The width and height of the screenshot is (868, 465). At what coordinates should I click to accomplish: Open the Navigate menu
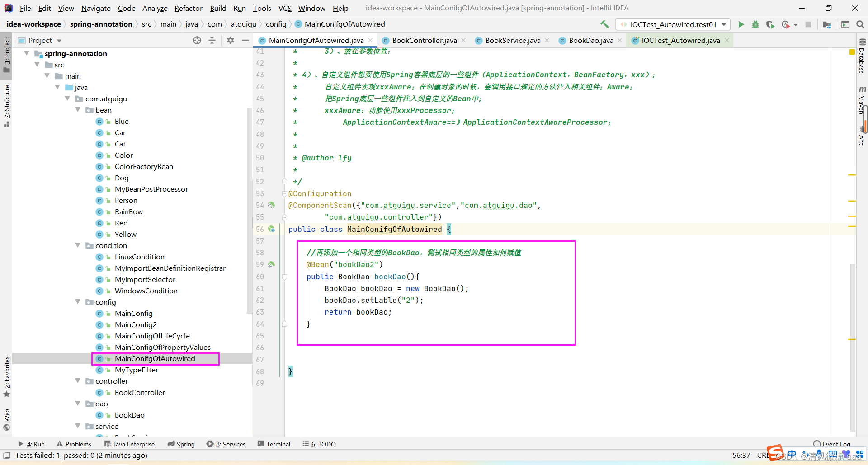[x=96, y=8]
